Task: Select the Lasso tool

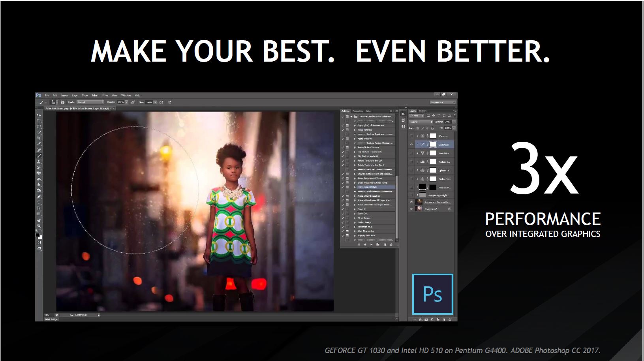Action: click(x=39, y=126)
